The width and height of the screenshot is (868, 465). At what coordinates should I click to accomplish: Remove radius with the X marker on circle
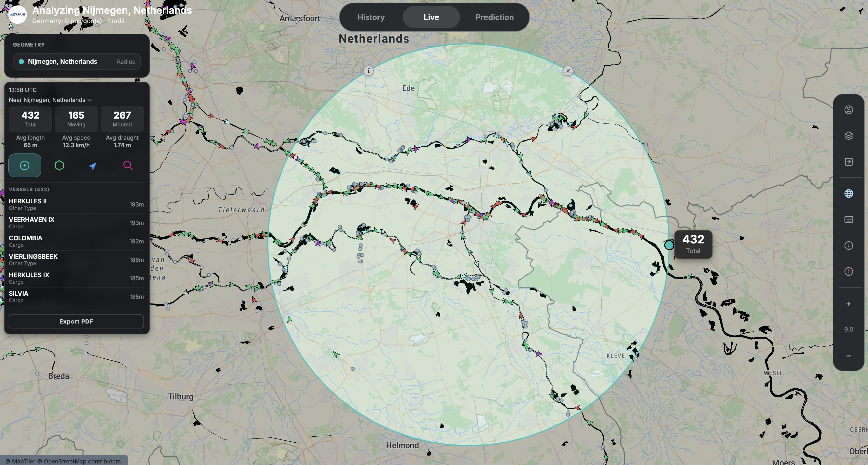[x=568, y=70]
